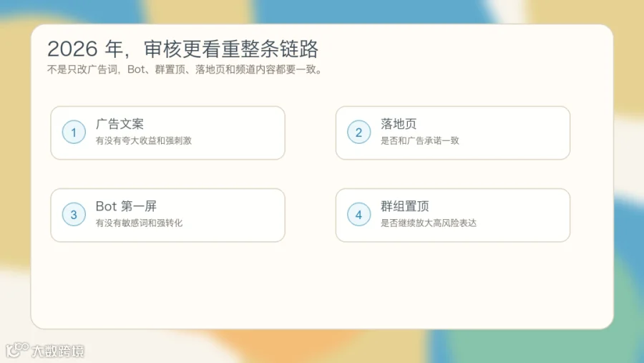Click subtitle 是否和广告承诺一致

point(420,140)
